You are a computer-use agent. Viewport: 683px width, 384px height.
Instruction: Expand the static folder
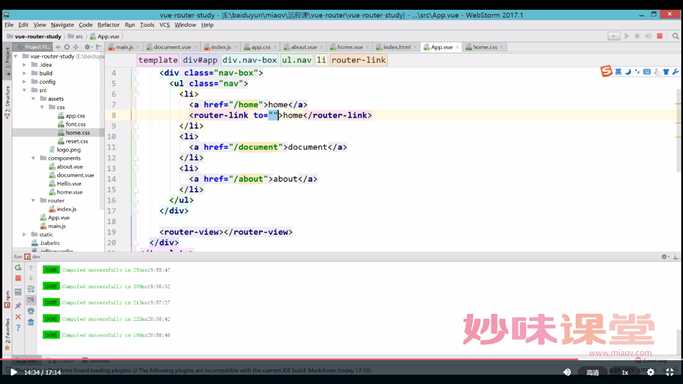[x=24, y=234]
